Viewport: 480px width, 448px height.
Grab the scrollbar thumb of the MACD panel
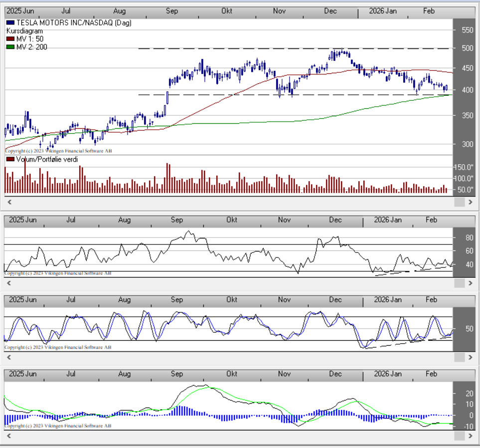459,436
